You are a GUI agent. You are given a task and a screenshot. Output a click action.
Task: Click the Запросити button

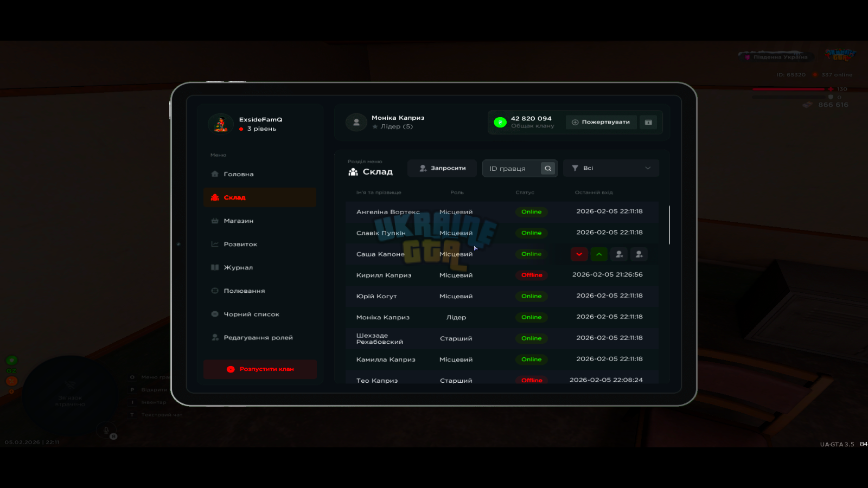[x=442, y=168]
